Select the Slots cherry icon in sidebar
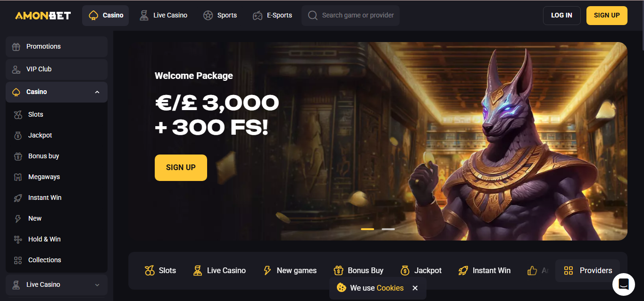Viewport: 644px width, 301px height. pyautogui.click(x=18, y=114)
